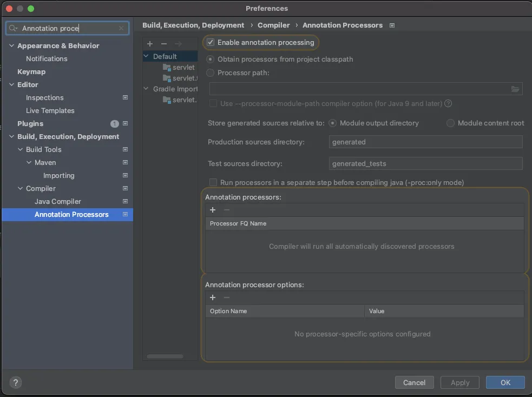This screenshot has height=397, width=532.
Task: Click the Production sources directory field
Action: coord(425,142)
